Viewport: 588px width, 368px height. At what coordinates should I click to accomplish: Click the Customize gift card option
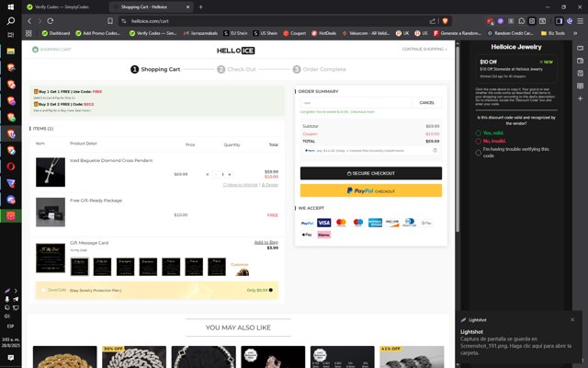click(x=240, y=270)
